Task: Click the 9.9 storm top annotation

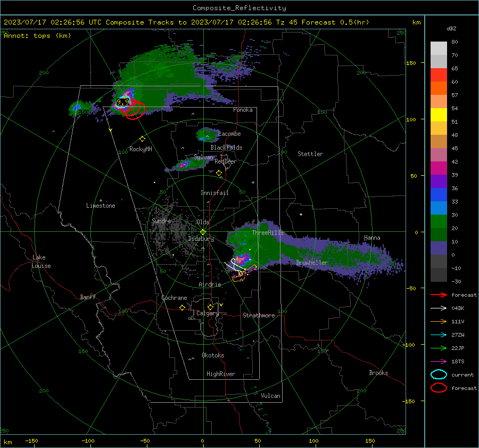Action: click(123, 102)
